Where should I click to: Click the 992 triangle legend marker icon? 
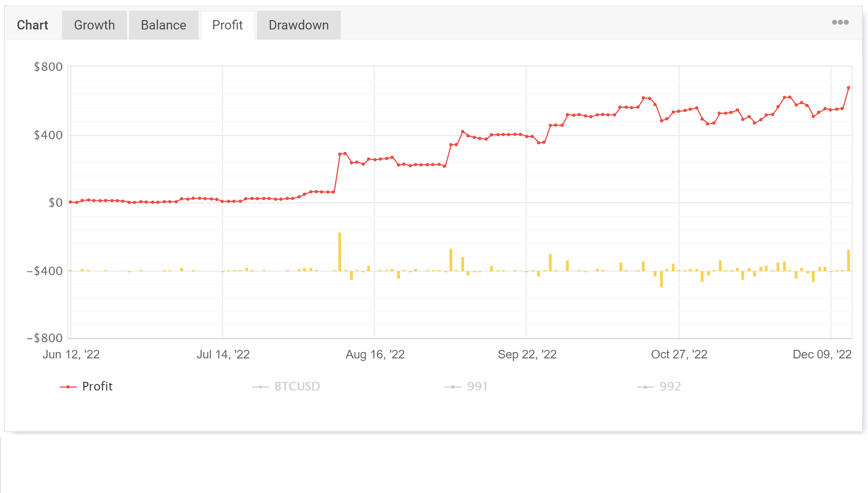[x=645, y=387]
